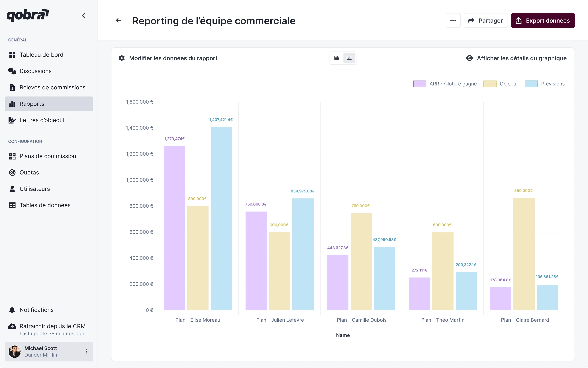Click the 1,407,421.4€ value label
The width and height of the screenshot is (588, 368).
point(221,120)
